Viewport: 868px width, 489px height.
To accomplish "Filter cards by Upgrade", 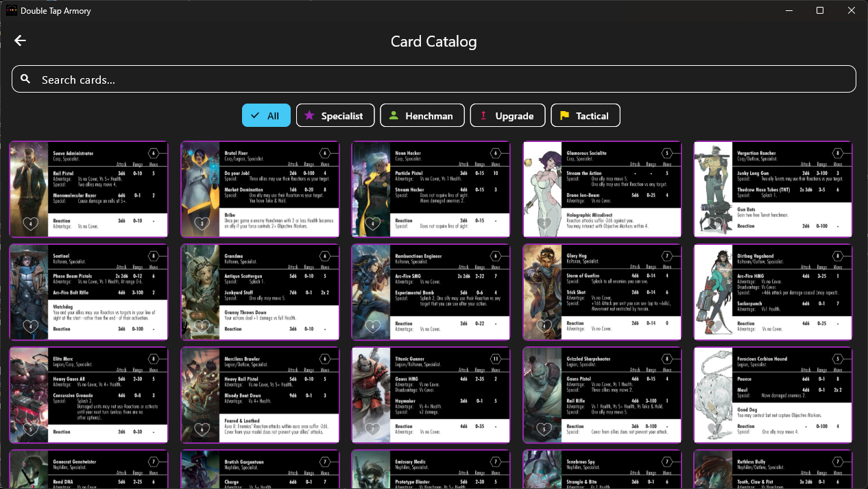I will tap(507, 115).
